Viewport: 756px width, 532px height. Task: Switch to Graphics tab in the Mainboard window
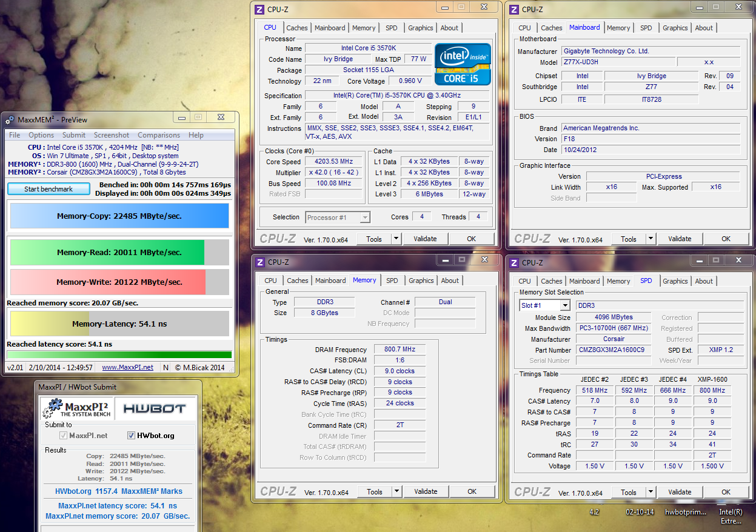pos(675,28)
